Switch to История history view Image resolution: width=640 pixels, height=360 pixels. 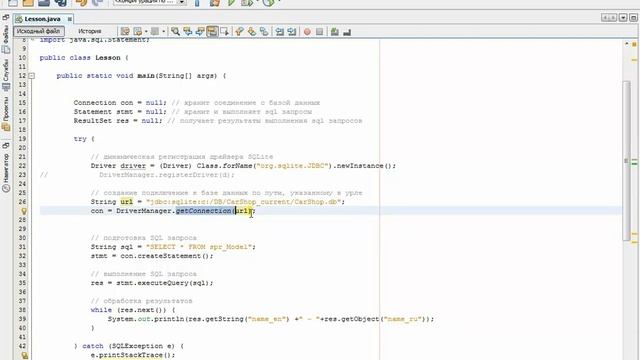(x=89, y=31)
